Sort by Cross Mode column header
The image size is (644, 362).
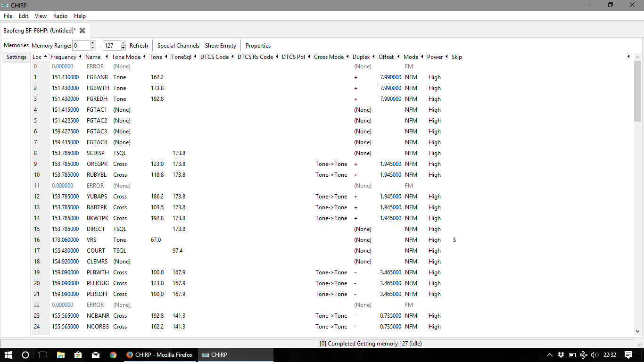(332, 57)
